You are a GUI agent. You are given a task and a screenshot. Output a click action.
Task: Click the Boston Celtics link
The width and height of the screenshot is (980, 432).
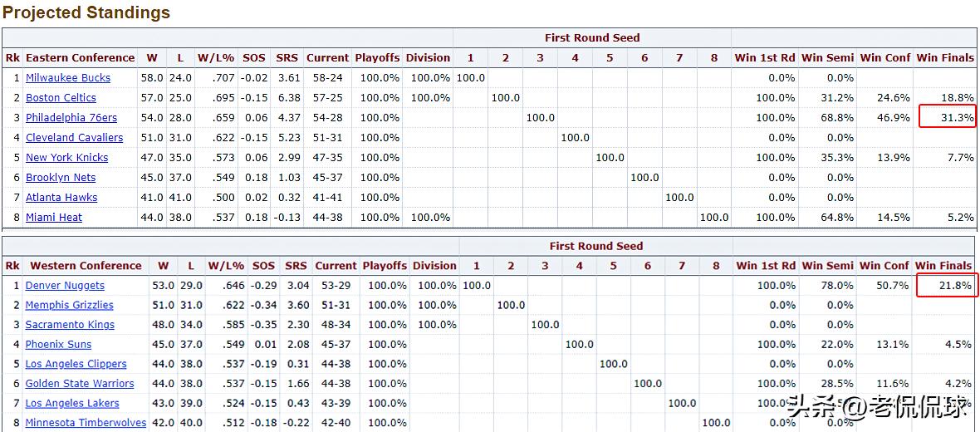point(61,98)
